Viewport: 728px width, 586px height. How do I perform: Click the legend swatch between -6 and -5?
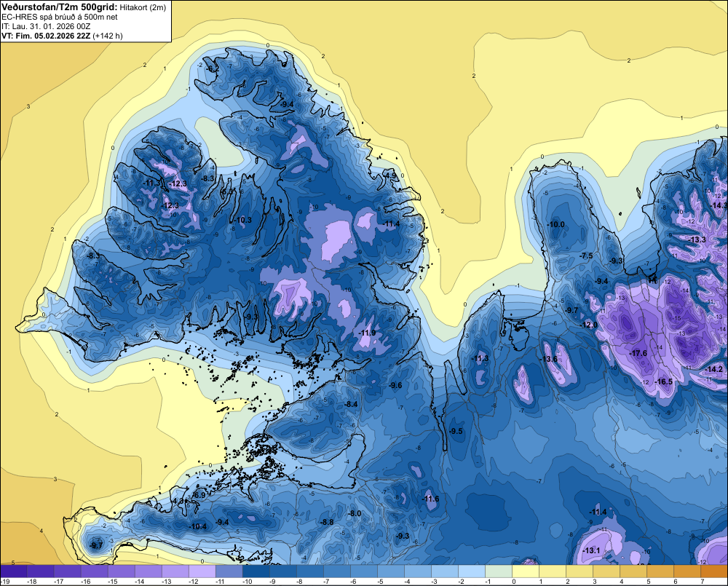point(363,571)
